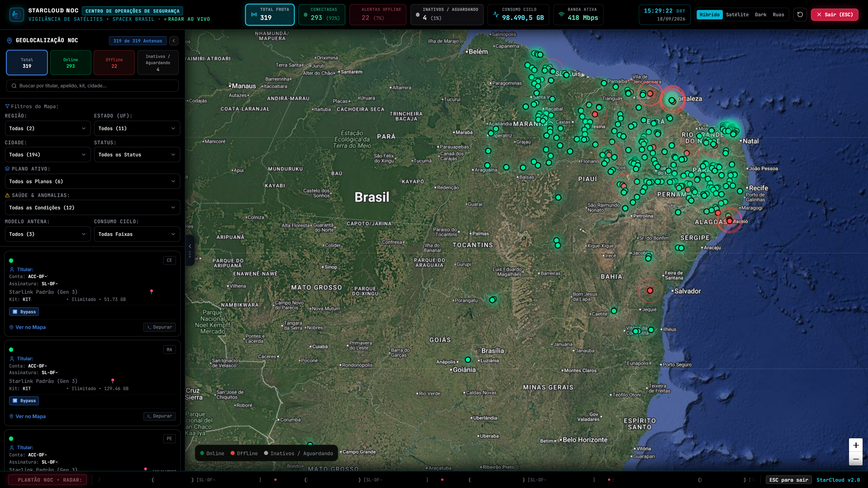Screen dimensions: 868x488
Task: Click the pulsing marker at Fortaleza
Action: click(x=671, y=100)
